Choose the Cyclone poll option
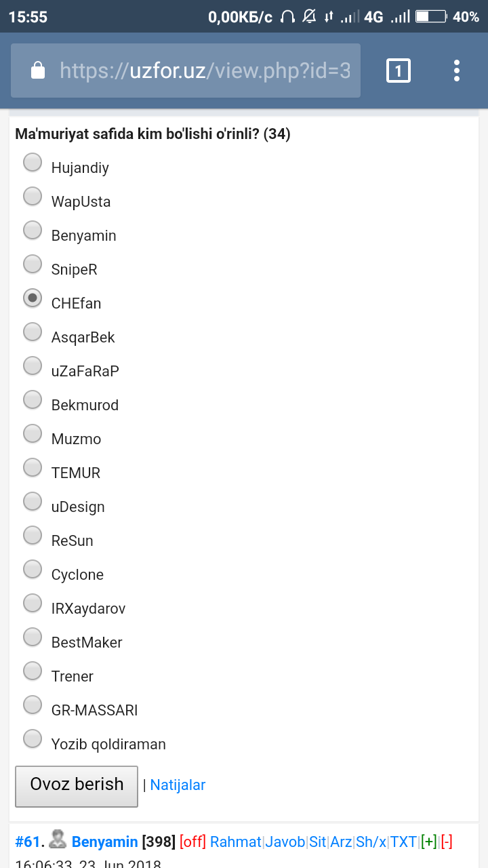Image resolution: width=488 pixels, height=868 pixels. (33, 569)
